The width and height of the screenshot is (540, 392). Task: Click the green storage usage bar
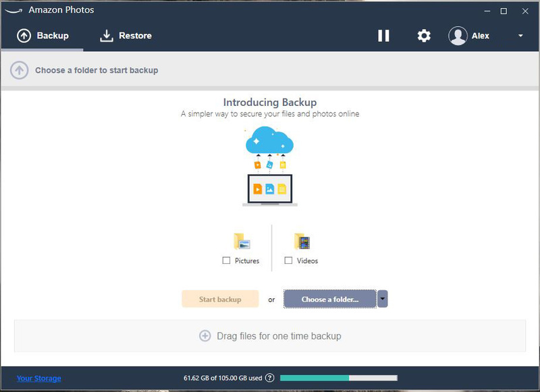pyautogui.click(x=314, y=378)
